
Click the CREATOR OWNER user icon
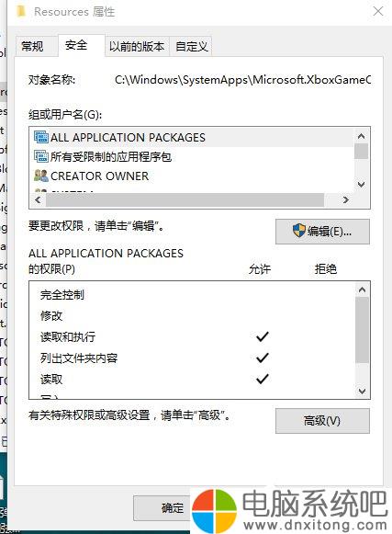click(41, 176)
